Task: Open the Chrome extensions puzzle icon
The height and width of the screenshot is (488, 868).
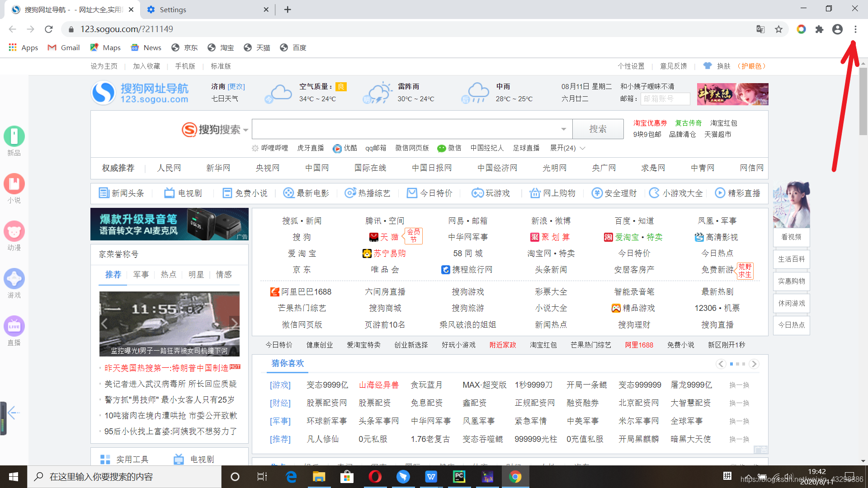Action: (819, 29)
